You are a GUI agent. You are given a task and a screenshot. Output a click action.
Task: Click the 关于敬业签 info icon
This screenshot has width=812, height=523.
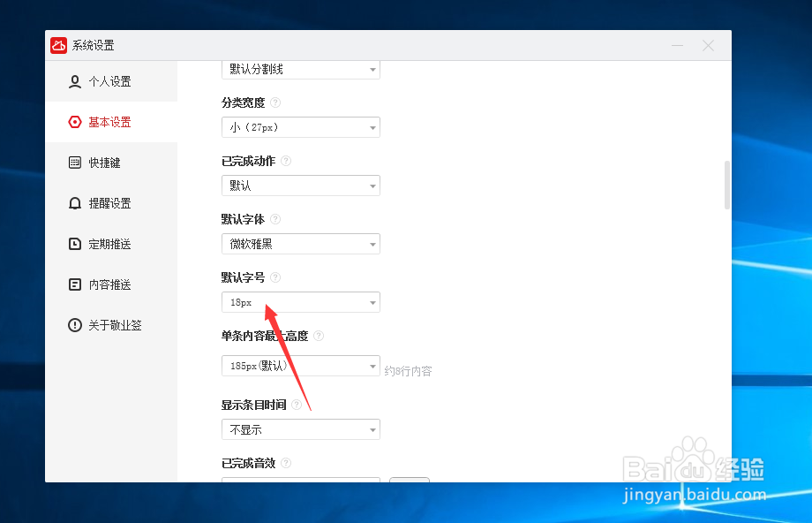75,325
